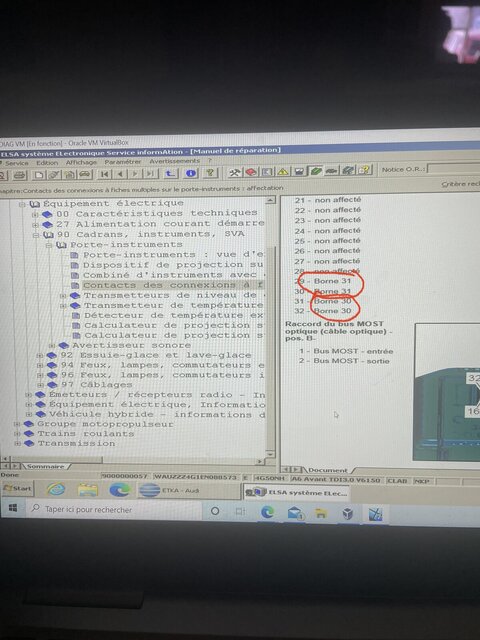Click the Windows XP Start button
This screenshot has width=480, height=640.
pyautogui.click(x=18, y=489)
